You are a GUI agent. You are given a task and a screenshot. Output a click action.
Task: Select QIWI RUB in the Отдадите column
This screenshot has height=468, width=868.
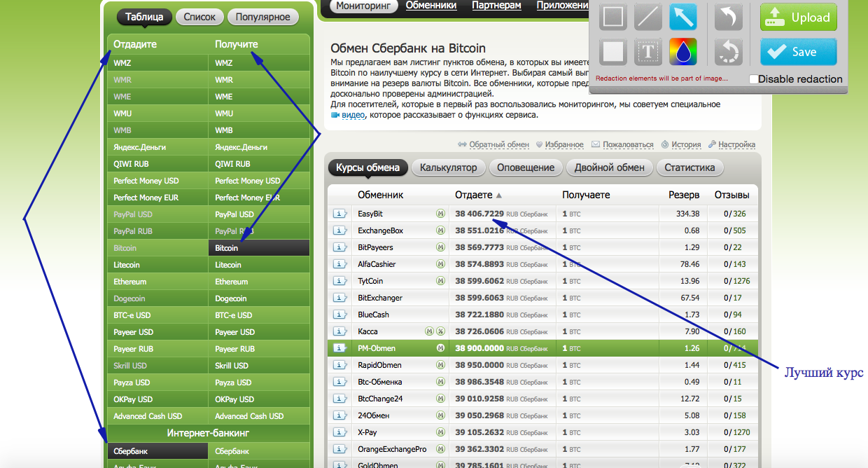(157, 164)
